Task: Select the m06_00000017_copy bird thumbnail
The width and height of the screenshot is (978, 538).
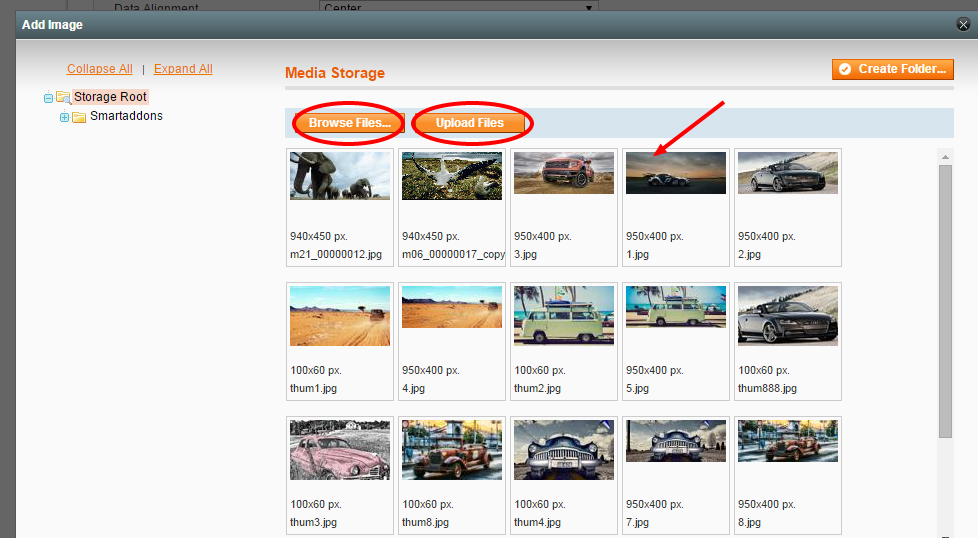Action: [x=452, y=176]
